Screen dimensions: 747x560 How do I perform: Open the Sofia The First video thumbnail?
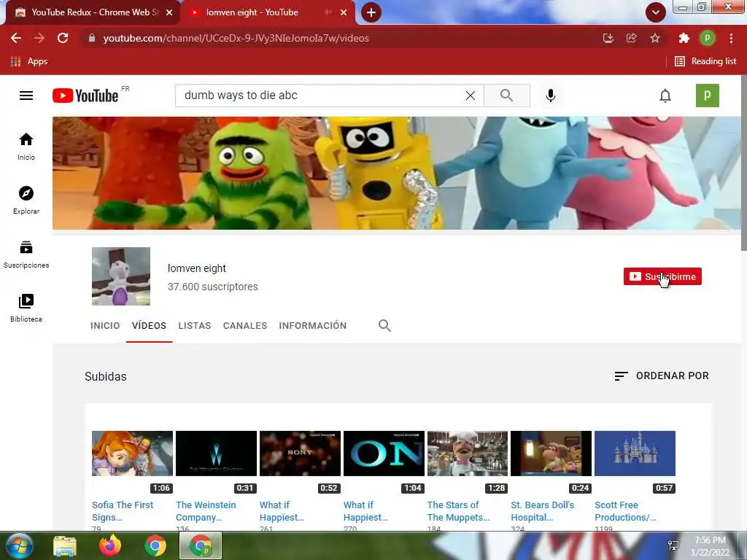(133, 454)
